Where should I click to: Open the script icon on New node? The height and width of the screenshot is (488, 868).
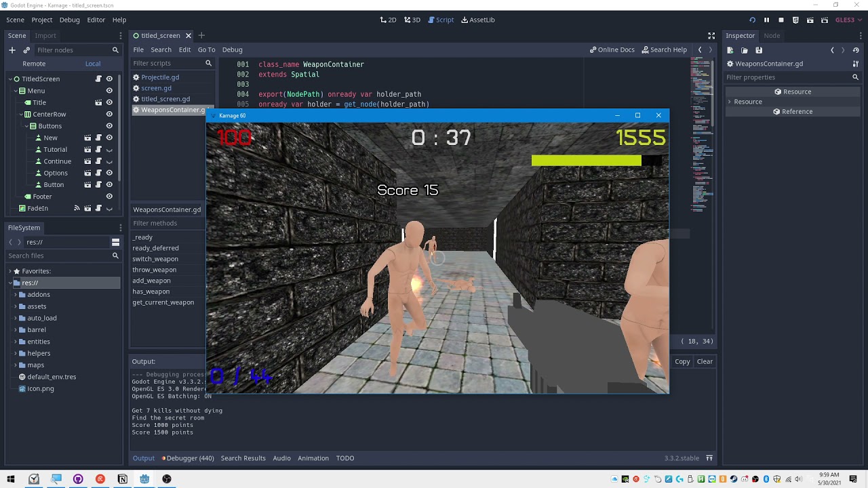pos(98,138)
